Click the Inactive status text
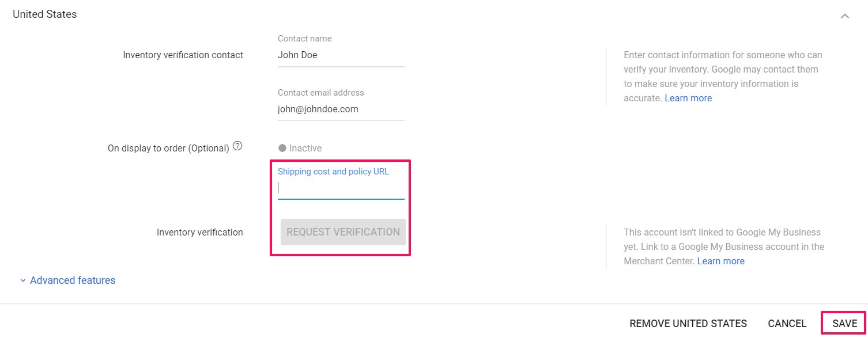The image size is (868, 338). pyautogui.click(x=305, y=148)
